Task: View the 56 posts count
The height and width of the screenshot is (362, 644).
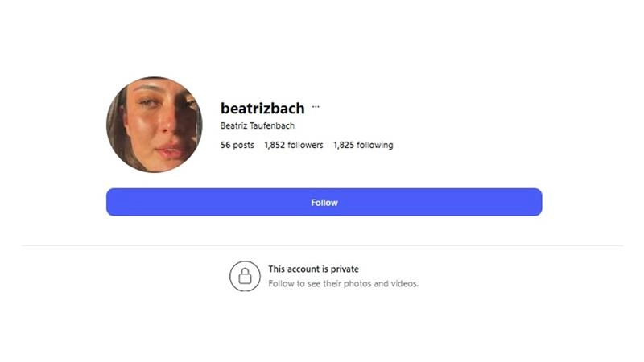Action: point(237,145)
